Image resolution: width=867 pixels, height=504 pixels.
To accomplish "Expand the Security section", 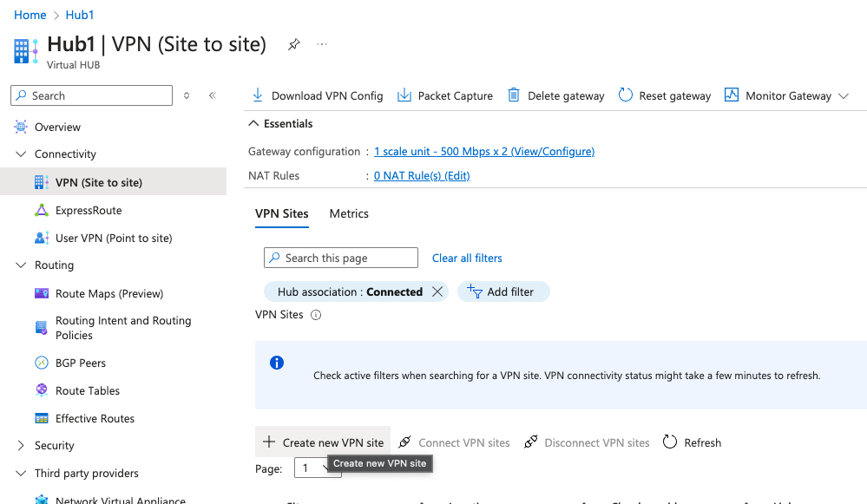I will (x=21, y=445).
